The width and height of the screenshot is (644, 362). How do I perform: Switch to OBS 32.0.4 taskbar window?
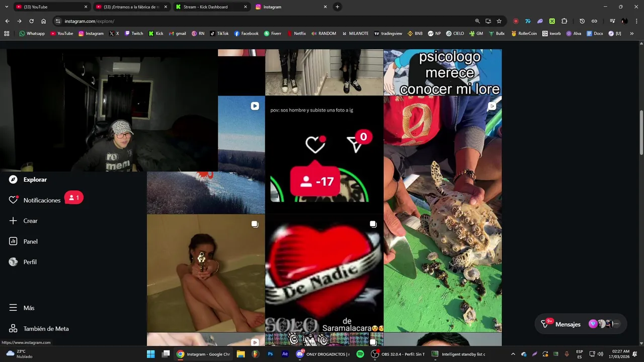[397, 354]
